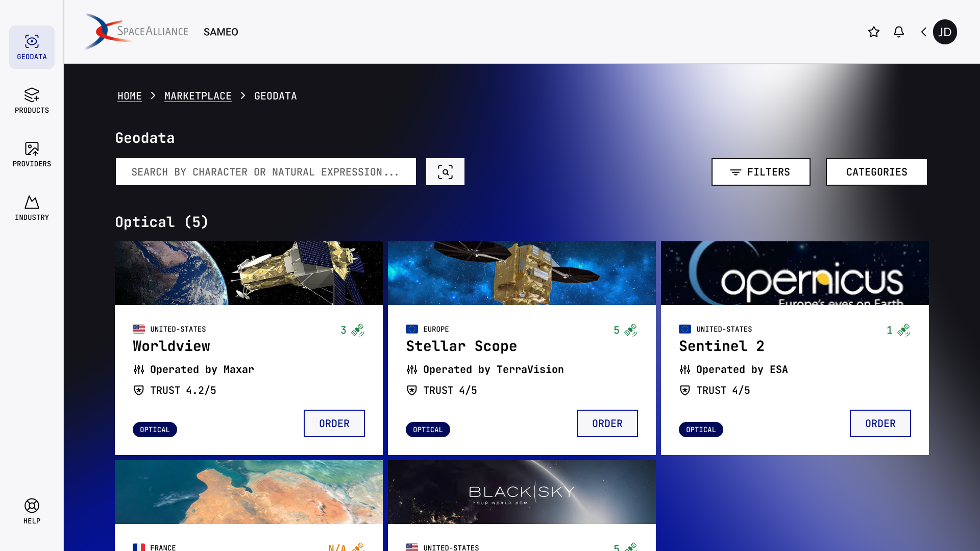Select the Optical tag on Worldview card
This screenshot has width=980, height=551.
click(x=155, y=430)
